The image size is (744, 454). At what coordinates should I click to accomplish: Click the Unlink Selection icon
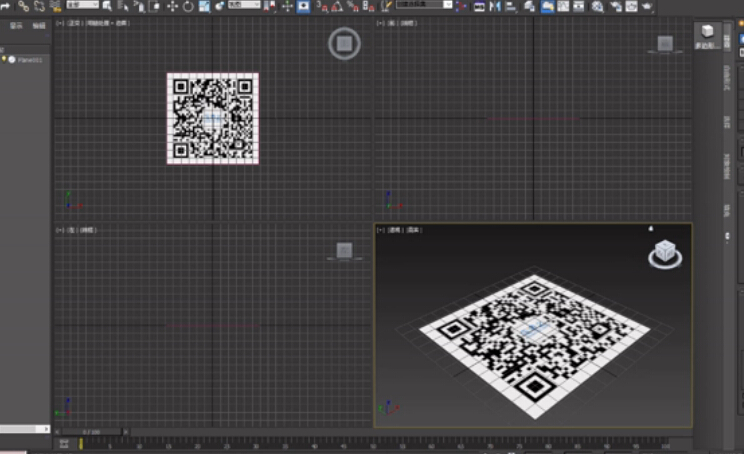(x=39, y=6)
